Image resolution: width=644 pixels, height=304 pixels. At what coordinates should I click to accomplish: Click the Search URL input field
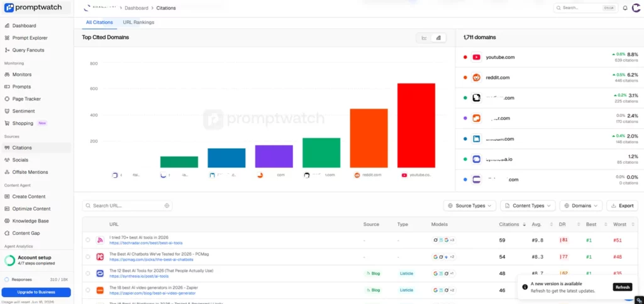127,205
